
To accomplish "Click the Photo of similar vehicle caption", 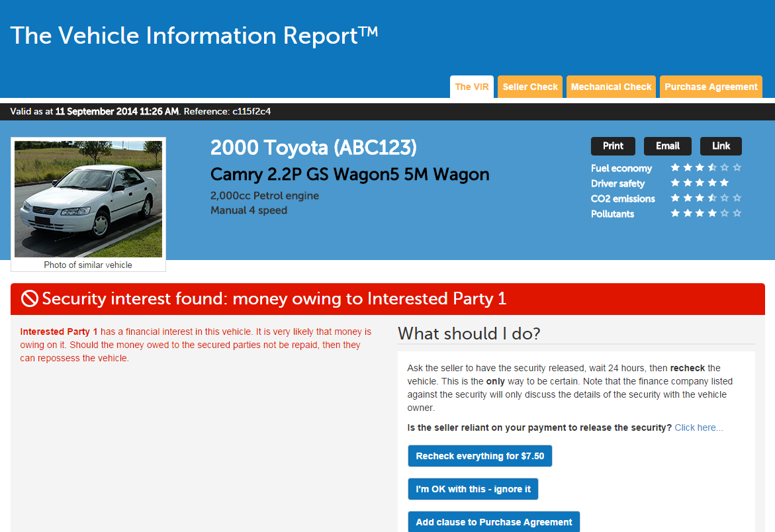I will click(x=88, y=265).
